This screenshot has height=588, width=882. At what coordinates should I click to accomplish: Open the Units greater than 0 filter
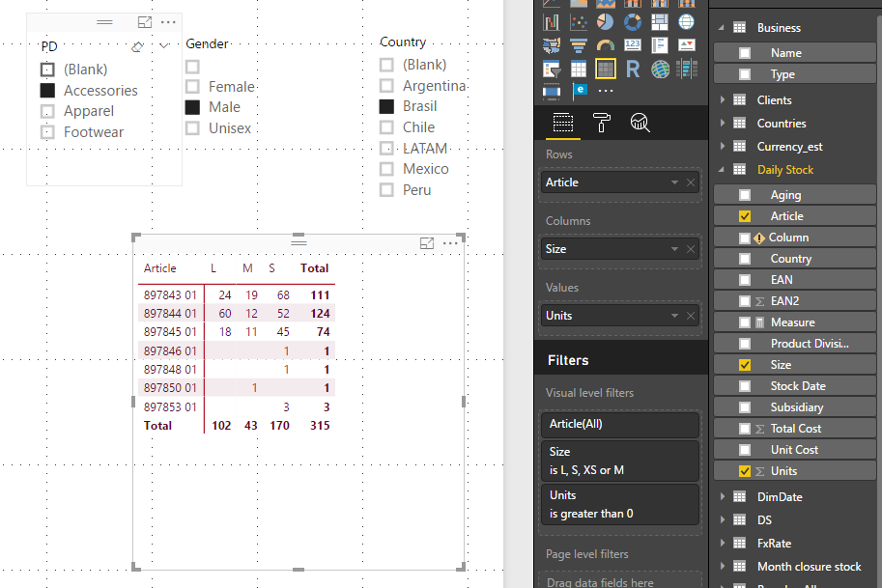620,504
